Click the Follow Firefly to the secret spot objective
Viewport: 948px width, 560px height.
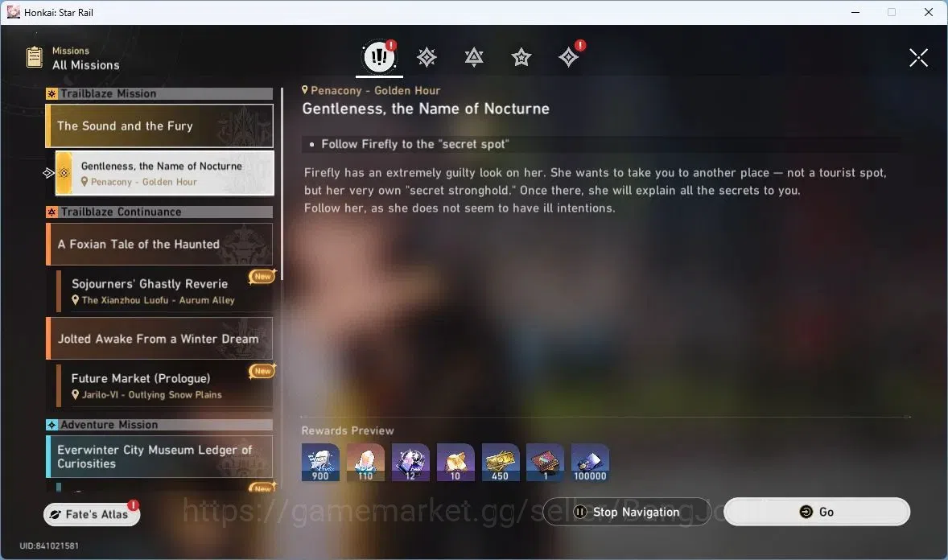point(601,144)
